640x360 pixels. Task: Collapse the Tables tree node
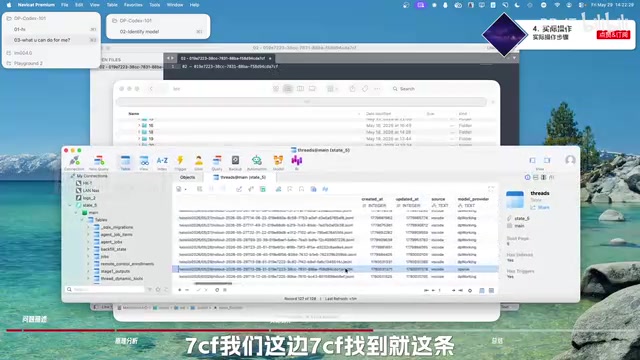[82, 220]
